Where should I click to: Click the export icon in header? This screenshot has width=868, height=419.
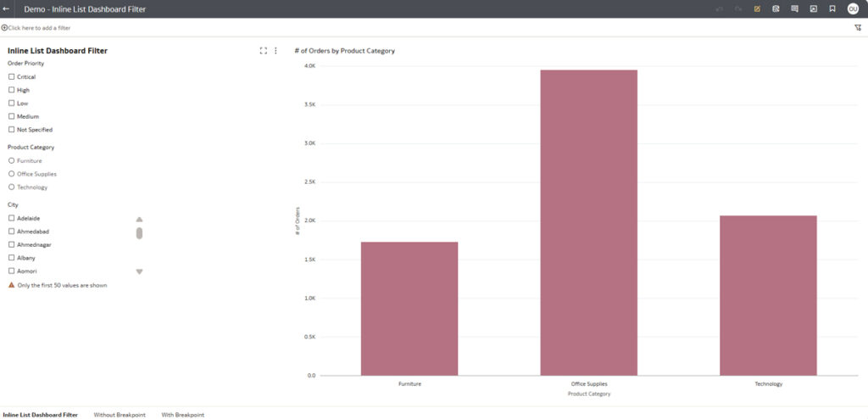[x=813, y=8]
